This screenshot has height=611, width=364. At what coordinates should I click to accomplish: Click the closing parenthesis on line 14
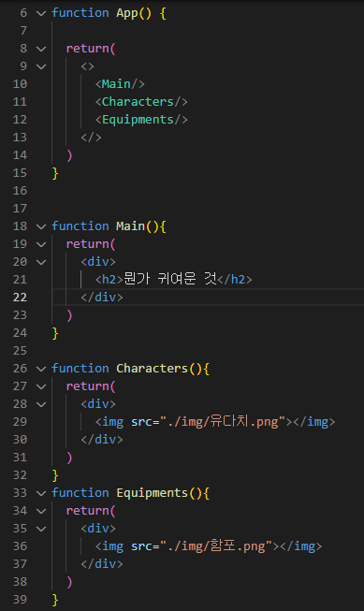tap(69, 155)
